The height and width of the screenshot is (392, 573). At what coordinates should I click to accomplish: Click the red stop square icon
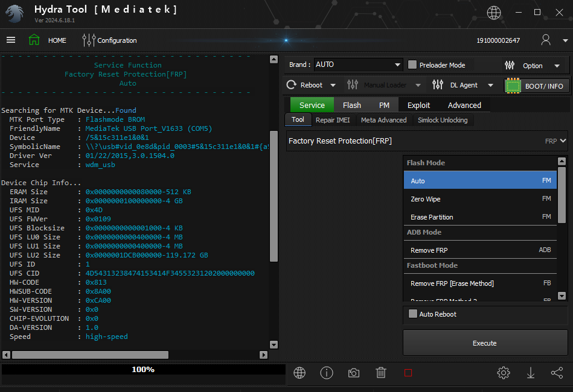pos(408,373)
